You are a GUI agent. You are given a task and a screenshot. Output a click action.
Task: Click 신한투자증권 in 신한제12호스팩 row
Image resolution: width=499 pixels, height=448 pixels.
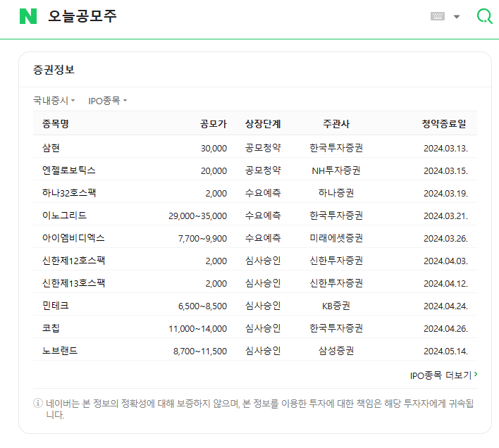(336, 261)
